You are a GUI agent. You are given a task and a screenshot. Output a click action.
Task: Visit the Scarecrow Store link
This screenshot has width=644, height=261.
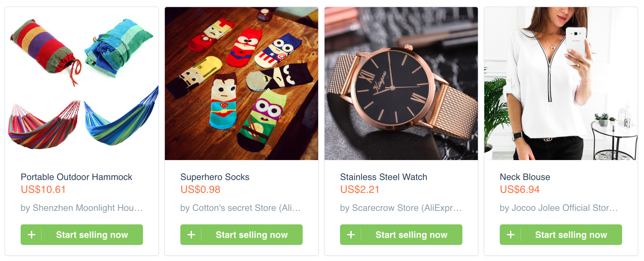(401, 208)
